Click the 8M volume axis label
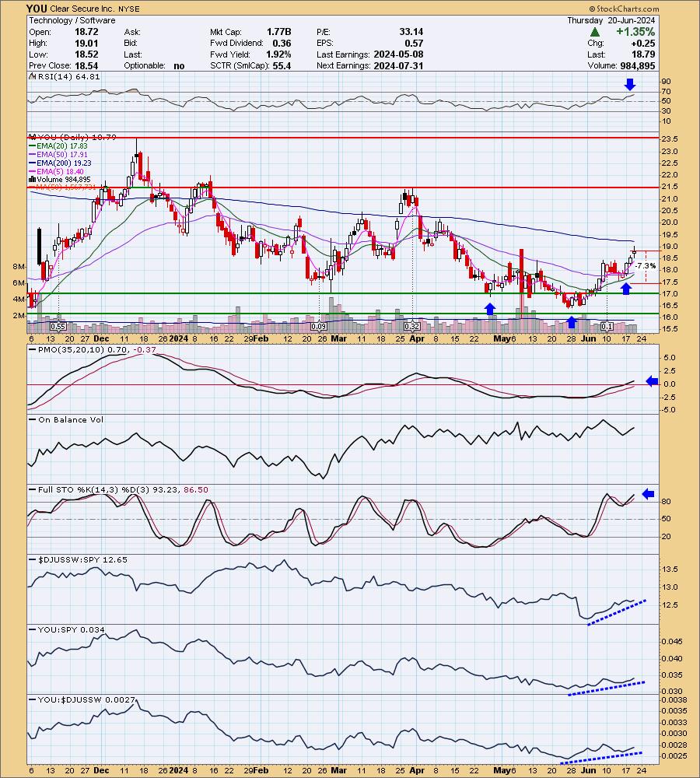Viewport: 700px width, 778px height. [19, 267]
